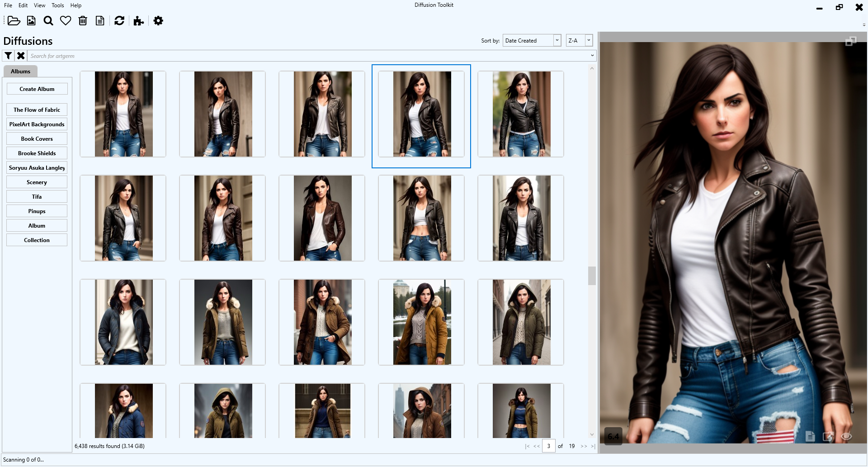This screenshot has height=467, width=868.
Task: Toggle the eye icon on the image preview
Action: click(846, 436)
